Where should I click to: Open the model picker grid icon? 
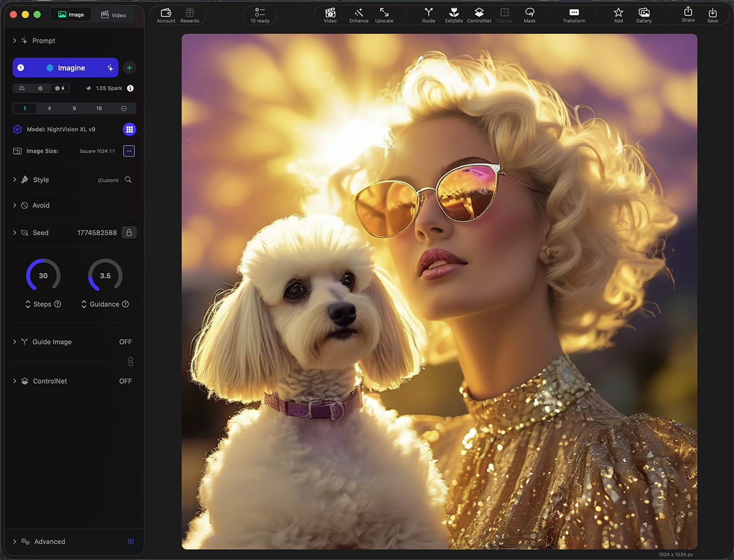[129, 129]
